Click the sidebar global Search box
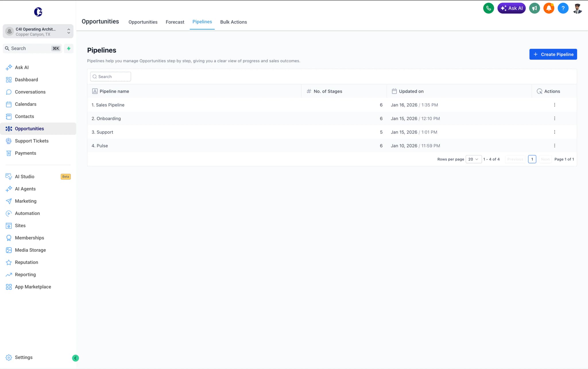The height and width of the screenshot is (369, 588). [32, 48]
